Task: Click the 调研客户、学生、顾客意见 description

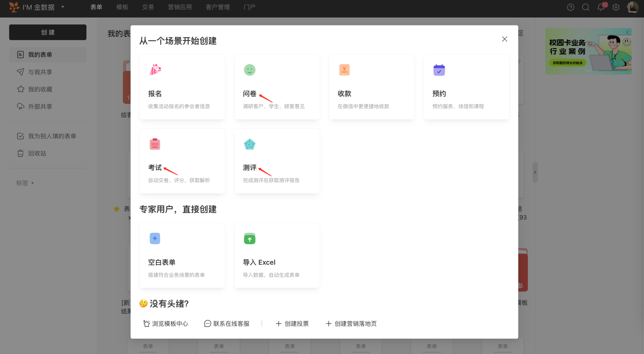Action: 273,106
